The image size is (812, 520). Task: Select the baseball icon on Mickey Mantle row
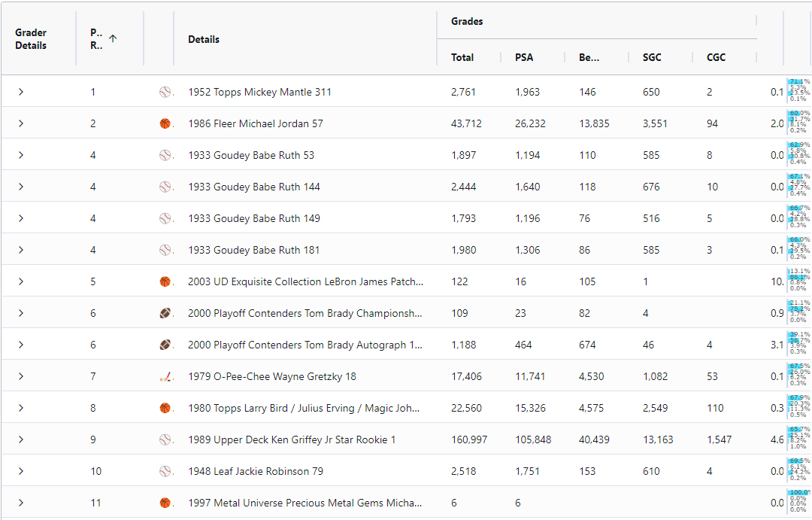(164, 92)
